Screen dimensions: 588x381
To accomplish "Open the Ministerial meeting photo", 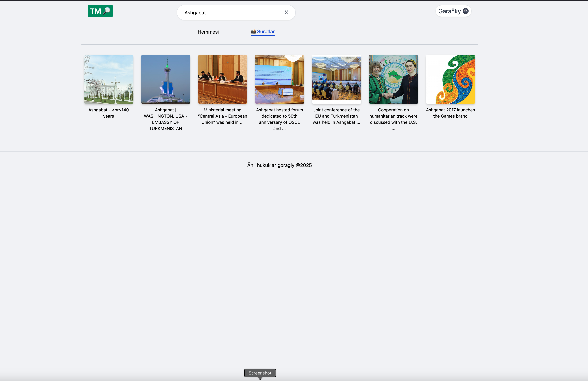I will [x=223, y=79].
